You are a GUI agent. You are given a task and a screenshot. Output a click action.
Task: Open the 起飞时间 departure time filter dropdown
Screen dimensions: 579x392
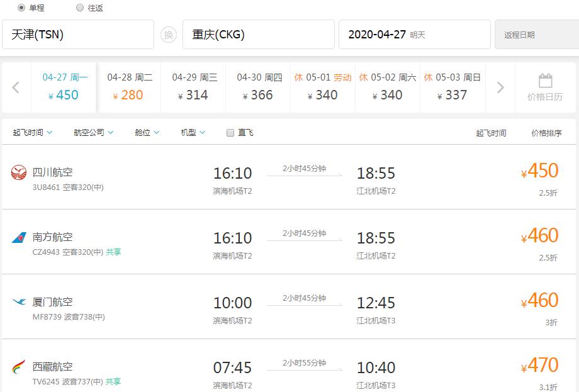[x=31, y=132]
